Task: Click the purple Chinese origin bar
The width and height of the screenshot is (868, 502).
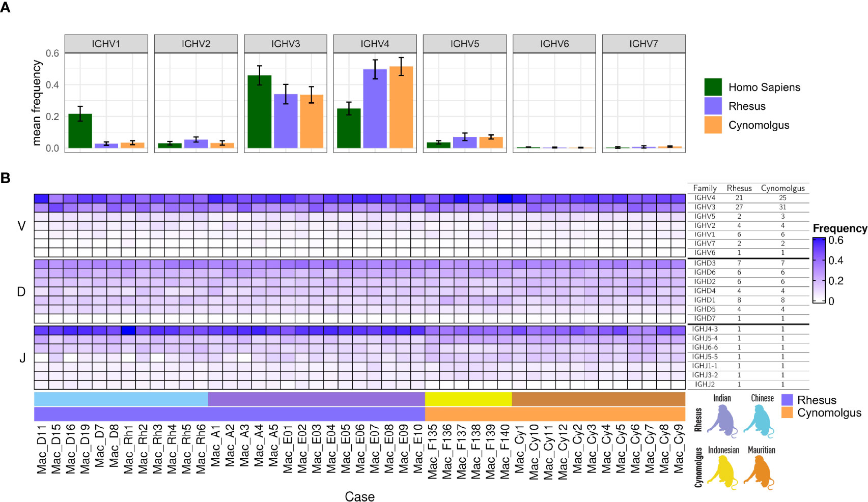Action: [317, 399]
